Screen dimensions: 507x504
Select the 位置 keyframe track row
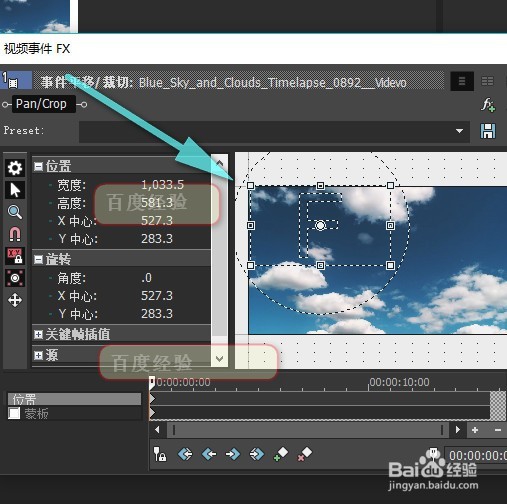[74, 399]
